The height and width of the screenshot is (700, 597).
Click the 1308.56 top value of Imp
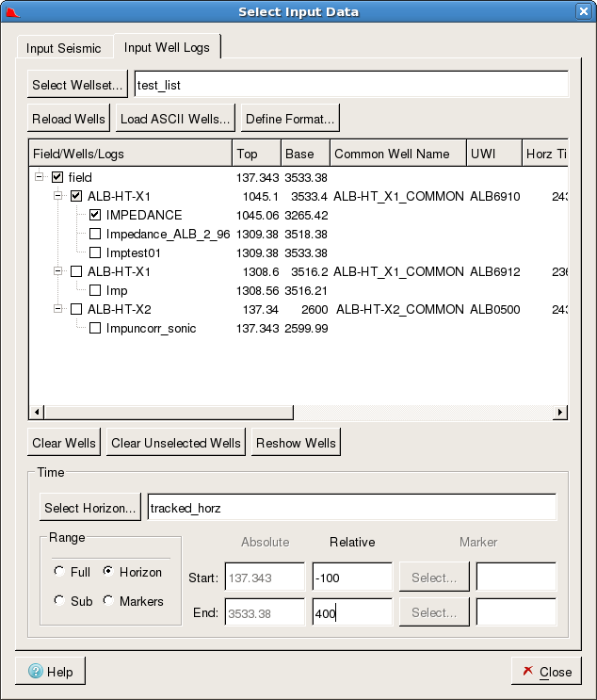pyautogui.click(x=257, y=290)
